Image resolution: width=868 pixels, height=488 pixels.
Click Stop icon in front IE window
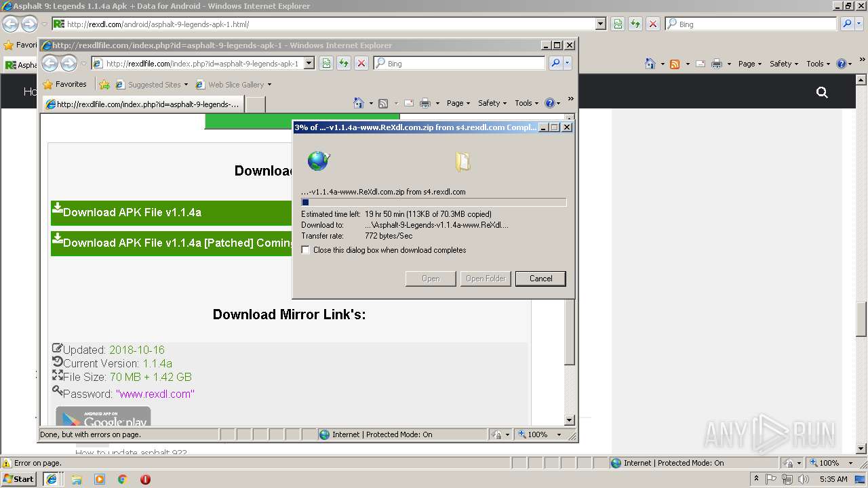361,63
